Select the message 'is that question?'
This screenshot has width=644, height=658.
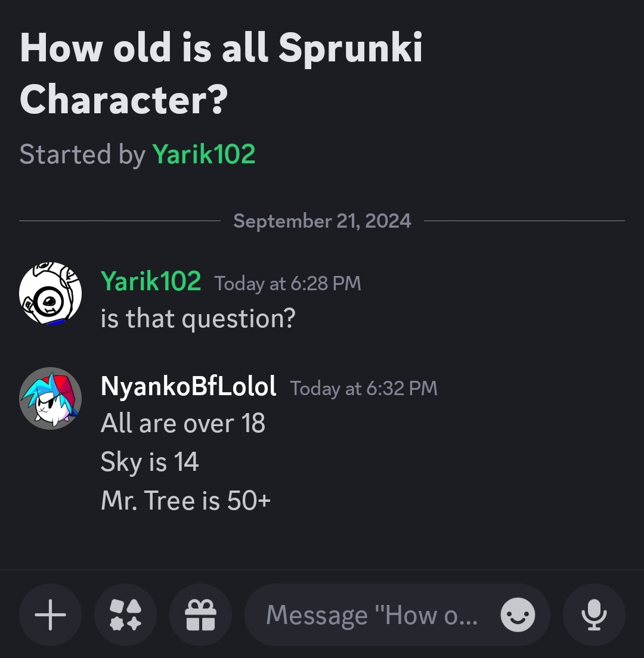[197, 318]
